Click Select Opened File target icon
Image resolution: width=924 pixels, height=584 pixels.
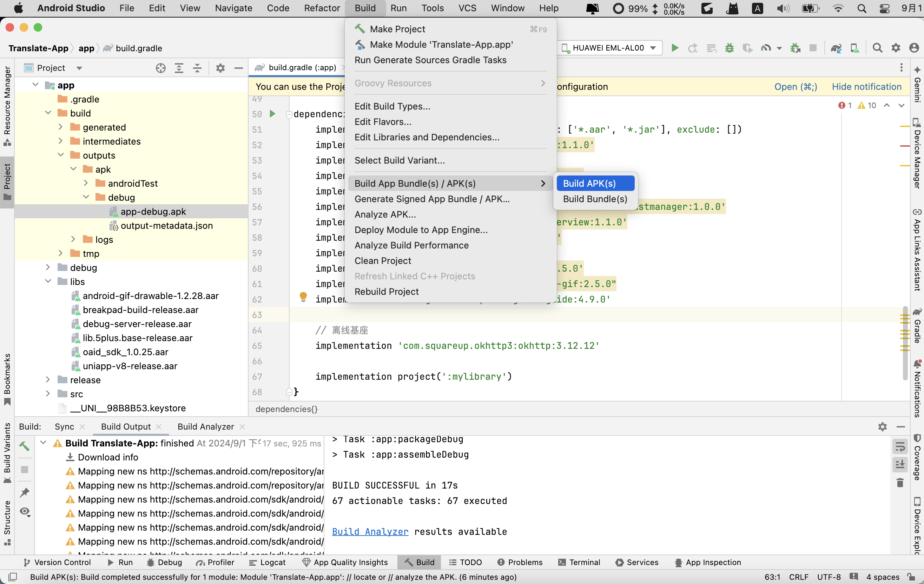point(161,68)
